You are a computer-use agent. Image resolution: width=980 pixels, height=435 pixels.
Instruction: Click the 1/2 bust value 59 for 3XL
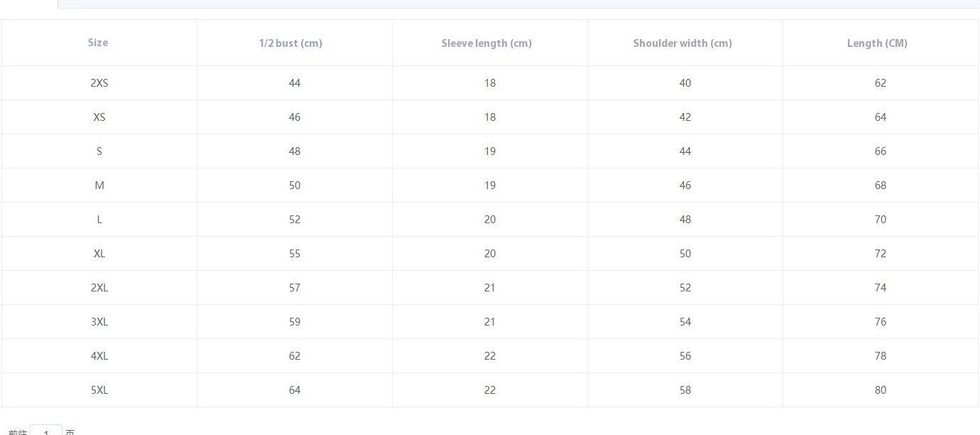click(295, 322)
